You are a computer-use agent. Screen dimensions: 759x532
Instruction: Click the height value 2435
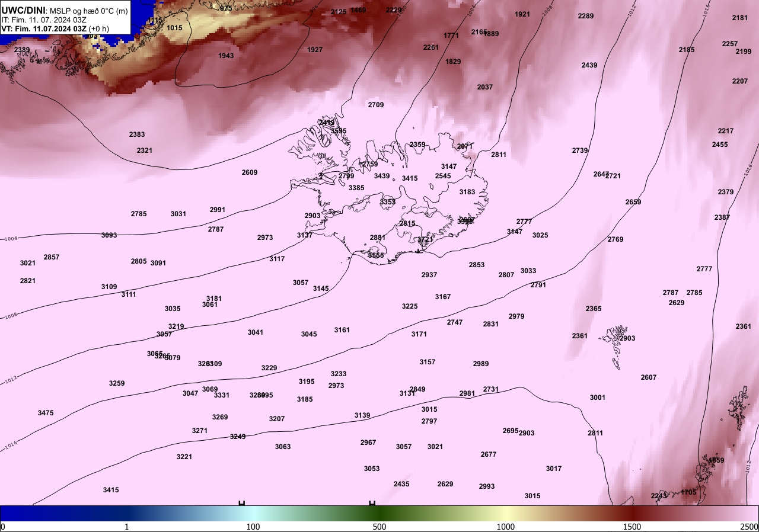pyautogui.click(x=401, y=484)
